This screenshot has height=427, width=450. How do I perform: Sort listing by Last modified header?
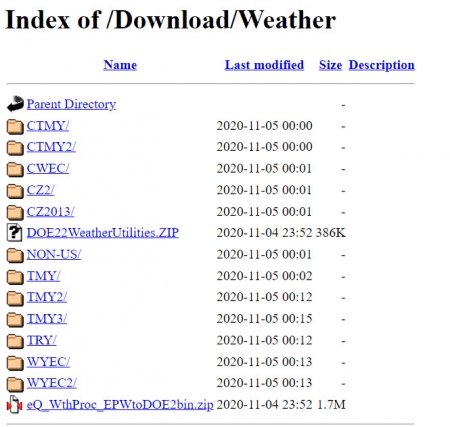point(264,65)
